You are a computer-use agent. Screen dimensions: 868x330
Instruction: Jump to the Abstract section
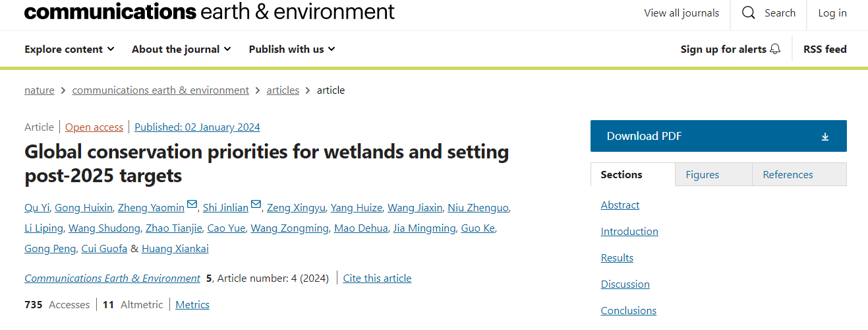tap(620, 205)
